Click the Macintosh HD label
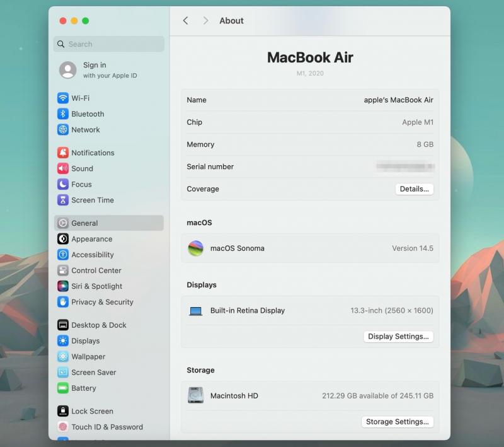This screenshot has height=447, width=504. 234,395
